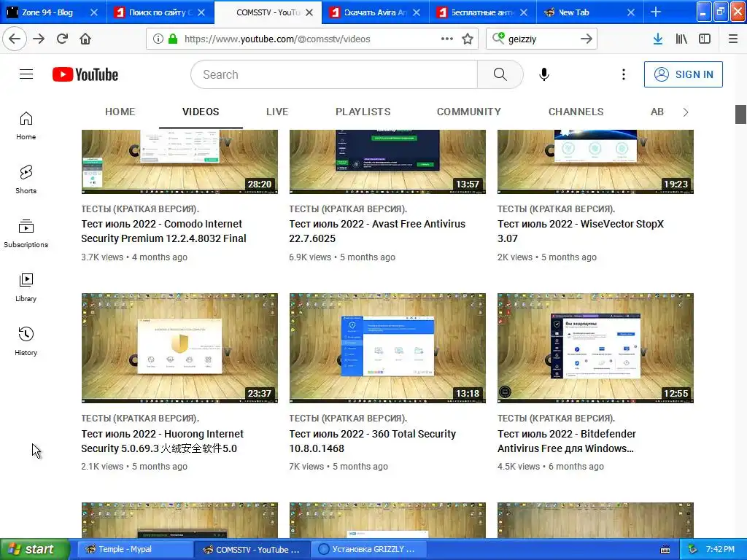Open page actions three-dot menu in address bar
Screen dimensions: 747x560
(x=447, y=39)
